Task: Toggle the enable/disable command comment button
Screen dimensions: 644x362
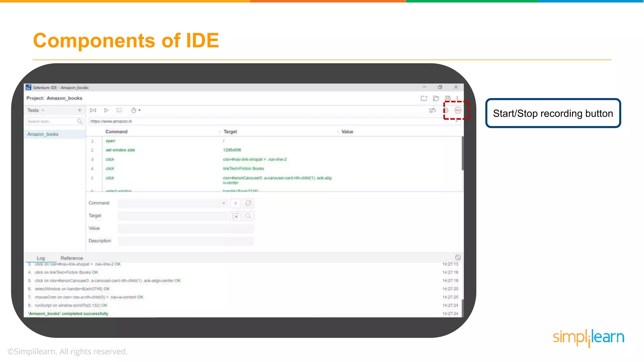Action: [x=236, y=203]
